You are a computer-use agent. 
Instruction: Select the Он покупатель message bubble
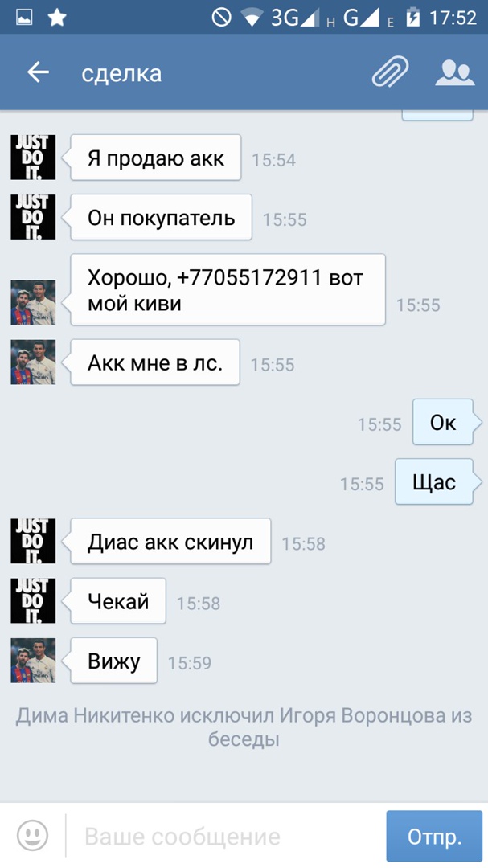[x=161, y=218]
